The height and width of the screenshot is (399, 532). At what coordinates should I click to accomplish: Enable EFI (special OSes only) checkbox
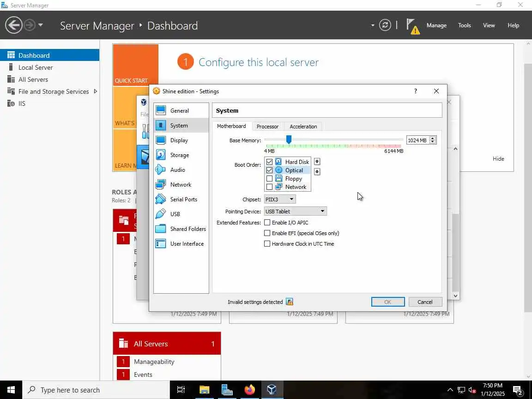pyautogui.click(x=267, y=233)
